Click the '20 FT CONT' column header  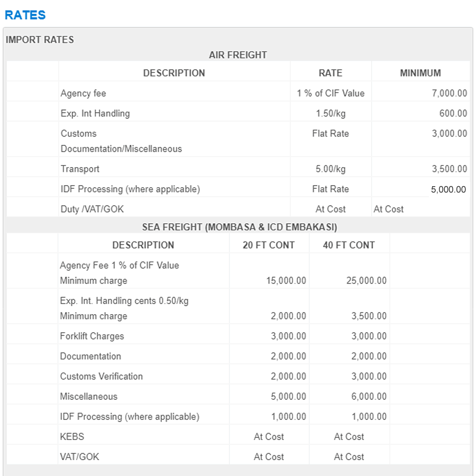point(269,245)
